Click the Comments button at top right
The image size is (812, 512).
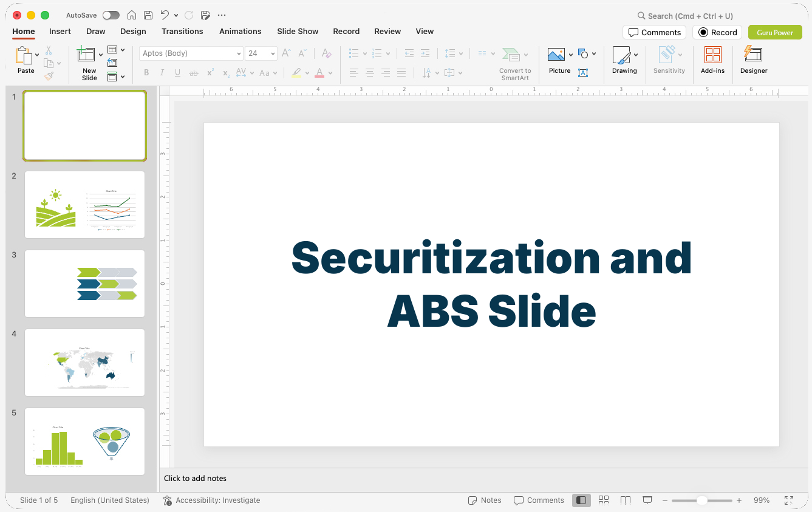pos(654,32)
